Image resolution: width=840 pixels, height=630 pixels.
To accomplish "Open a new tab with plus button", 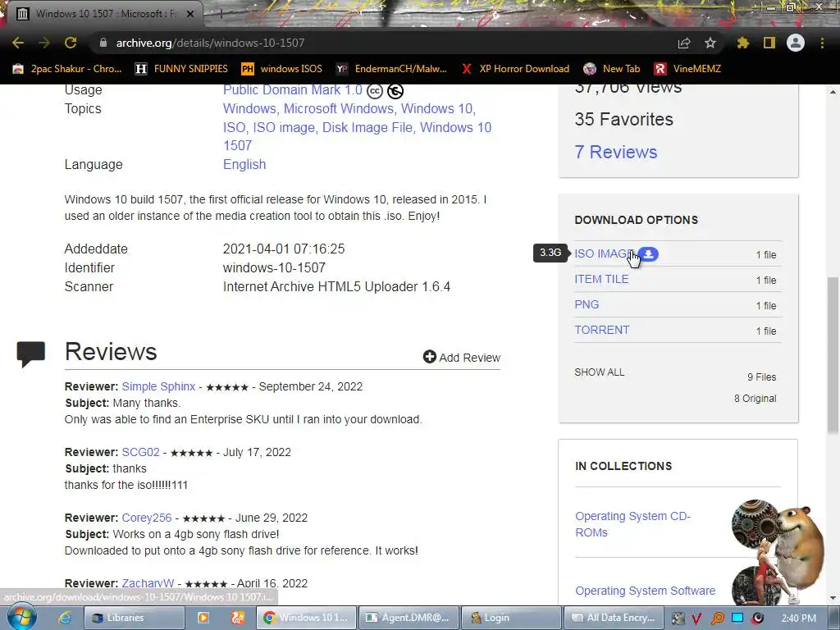I will click(x=220, y=14).
